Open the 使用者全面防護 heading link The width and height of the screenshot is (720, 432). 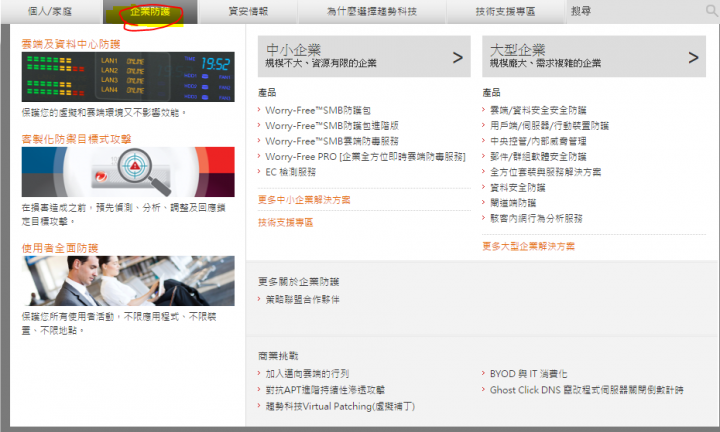[x=60, y=248]
